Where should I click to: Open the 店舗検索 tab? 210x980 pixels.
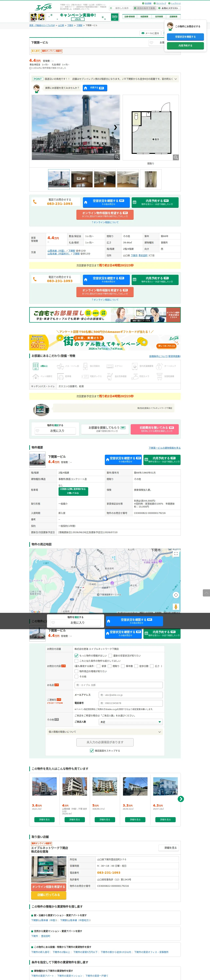[x=173, y=16]
